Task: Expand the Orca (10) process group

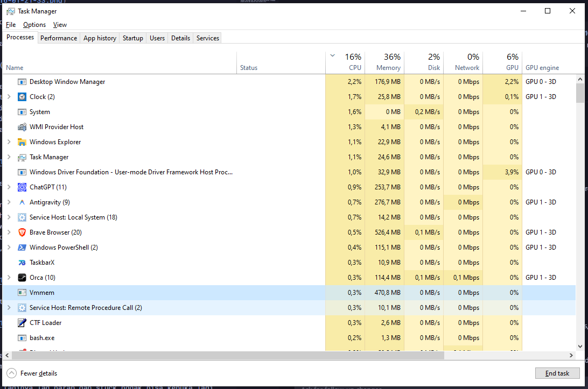Action: tap(9, 278)
